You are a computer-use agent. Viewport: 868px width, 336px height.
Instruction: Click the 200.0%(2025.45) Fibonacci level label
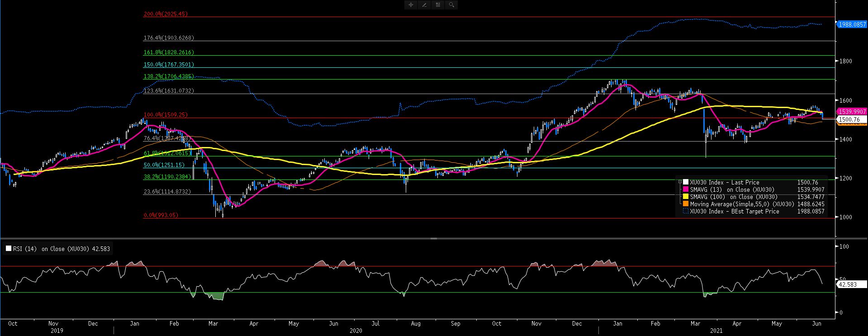166,14
